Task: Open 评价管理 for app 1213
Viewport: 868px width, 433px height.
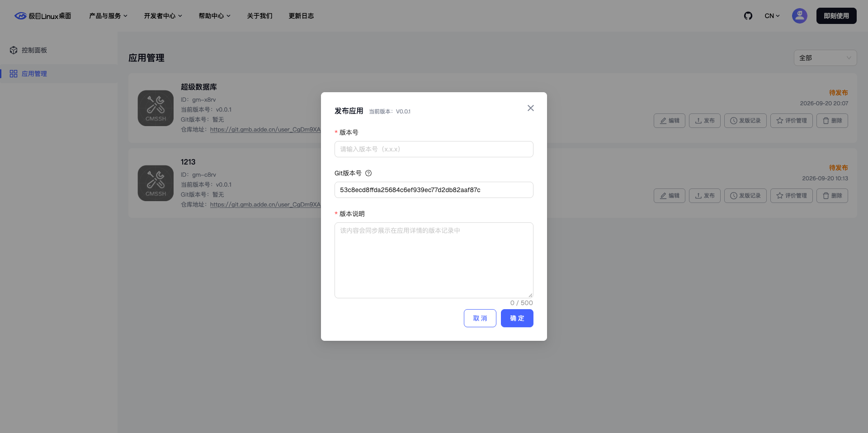Action: [x=792, y=196]
